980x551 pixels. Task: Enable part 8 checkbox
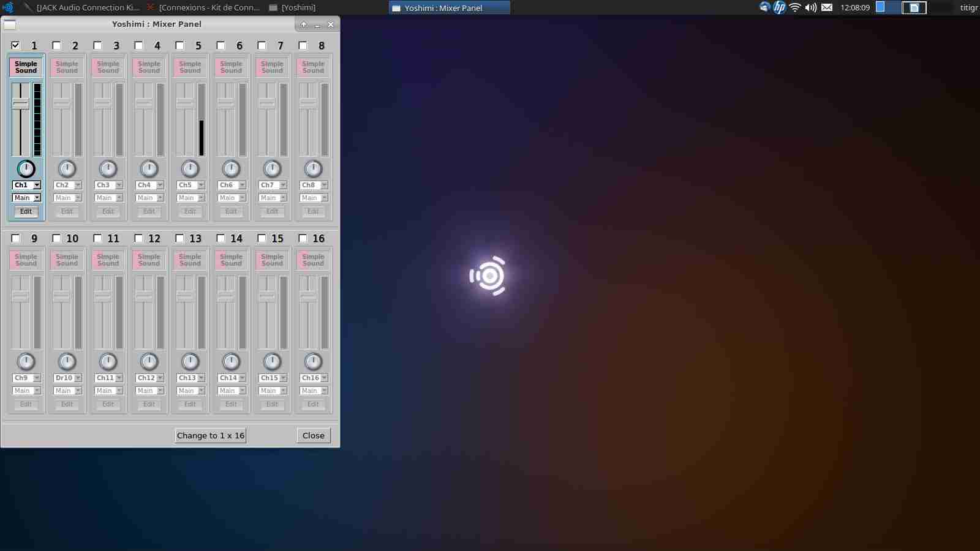pyautogui.click(x=303, y=45)
